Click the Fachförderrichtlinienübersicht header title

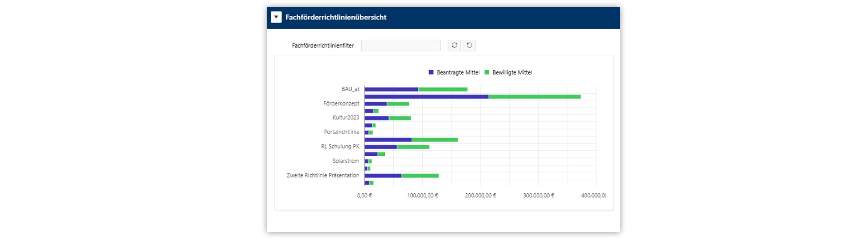pos(336,17)
